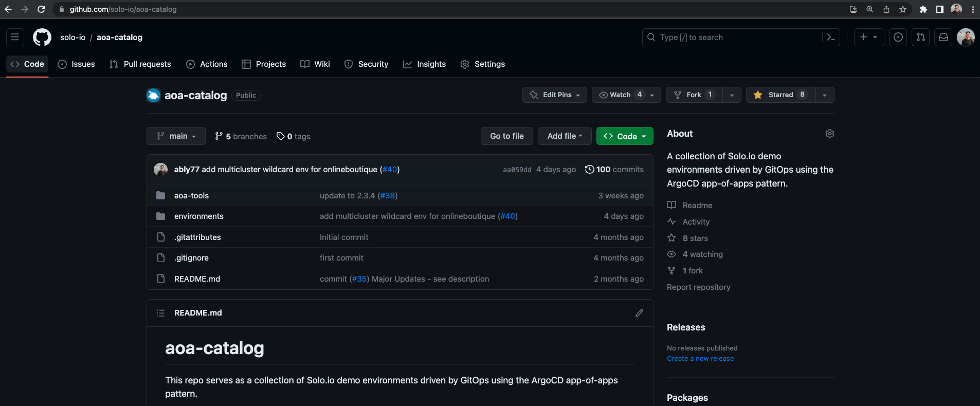Open pull requests icon in top header
The width and height of the screenshot is (980, 406).
tap(921, 37)
